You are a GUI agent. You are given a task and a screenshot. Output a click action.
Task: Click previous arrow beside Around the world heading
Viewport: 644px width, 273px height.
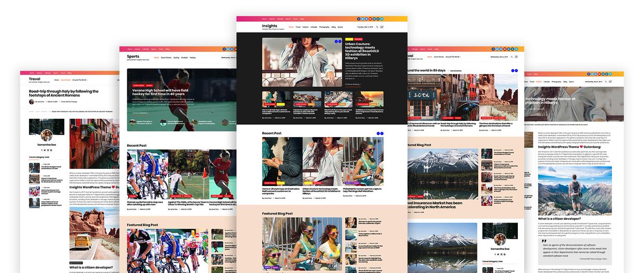point(513,70)
